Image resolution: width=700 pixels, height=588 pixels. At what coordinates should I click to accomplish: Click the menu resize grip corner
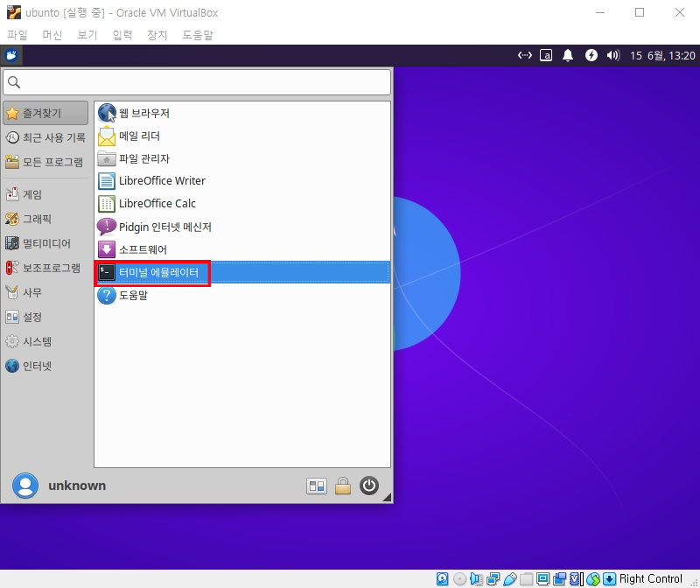pos(387,497)
